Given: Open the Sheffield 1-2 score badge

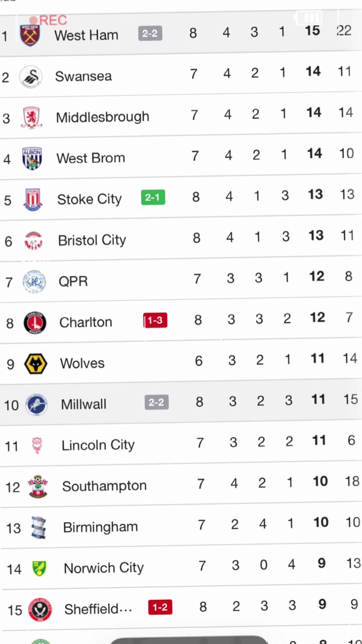Looking at the screenshot, I should tap(160, 607).
